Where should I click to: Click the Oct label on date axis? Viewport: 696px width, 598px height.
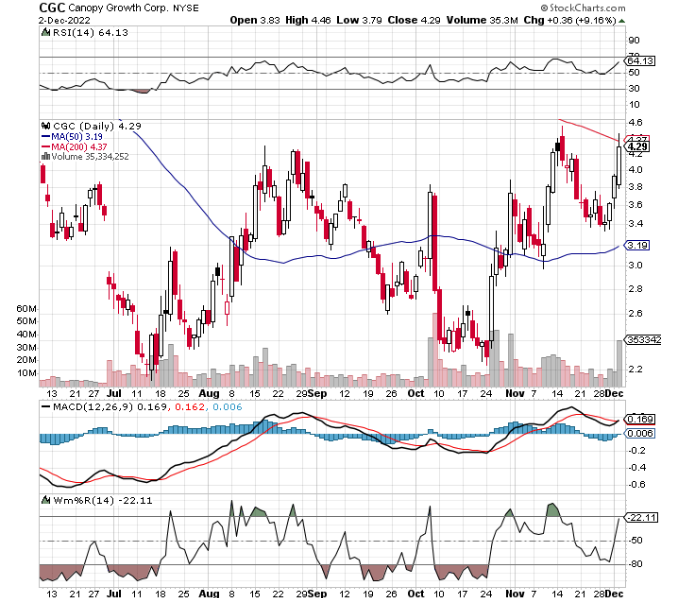414,395
